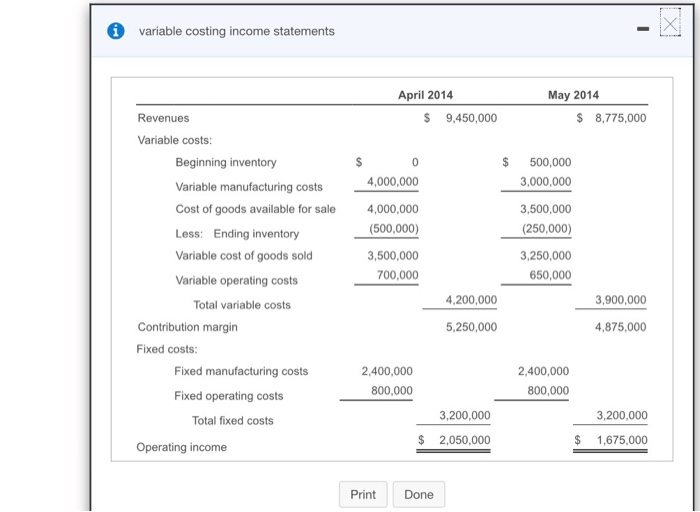Image resolution: width=700 pixels, height=512 pixels.
Task: Minimize the variable costing dialog
Action: coord(642,29)
